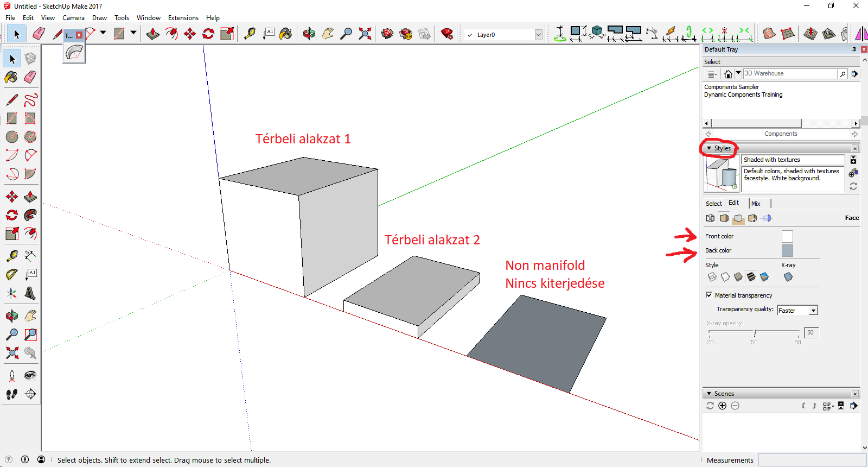This screenshot has width=868, height=467.
Task: Click the X-ray opacity slider
Action: click(754, 332)
